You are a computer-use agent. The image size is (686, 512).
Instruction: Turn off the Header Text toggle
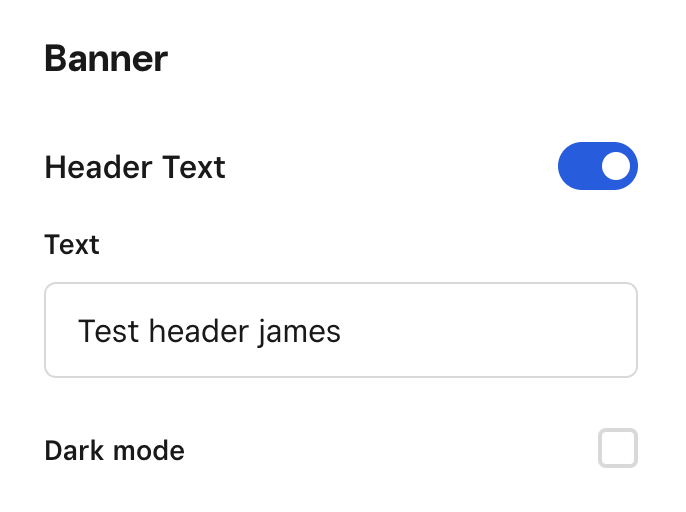tap(598, 166)
